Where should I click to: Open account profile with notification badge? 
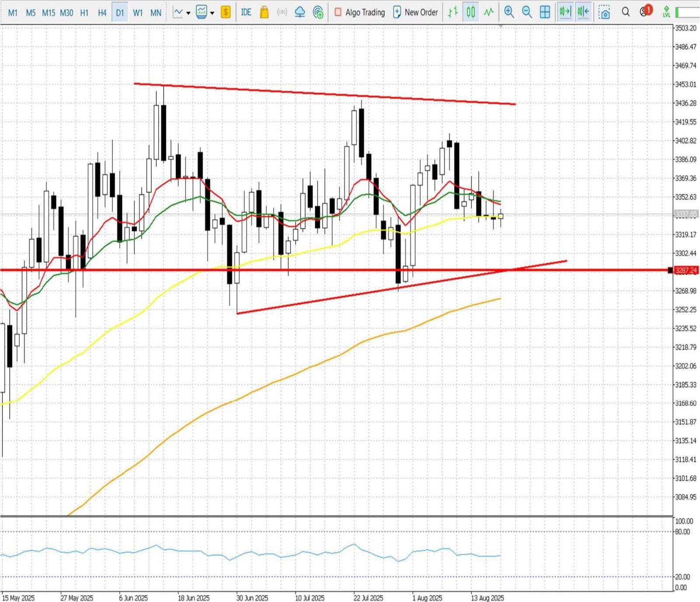(644, 12)
